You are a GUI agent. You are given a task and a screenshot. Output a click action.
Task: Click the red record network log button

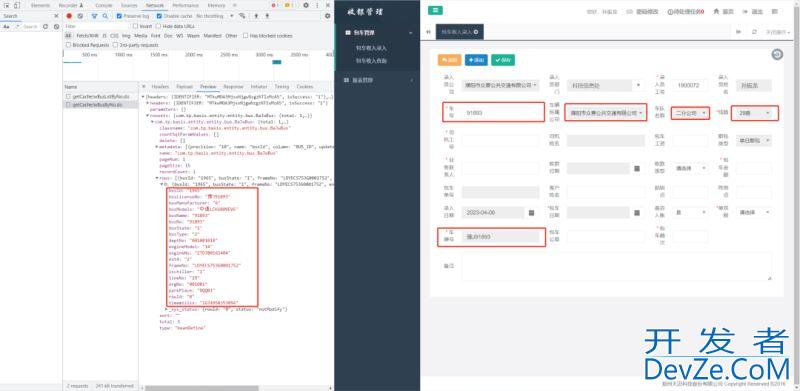click(69, 16)
